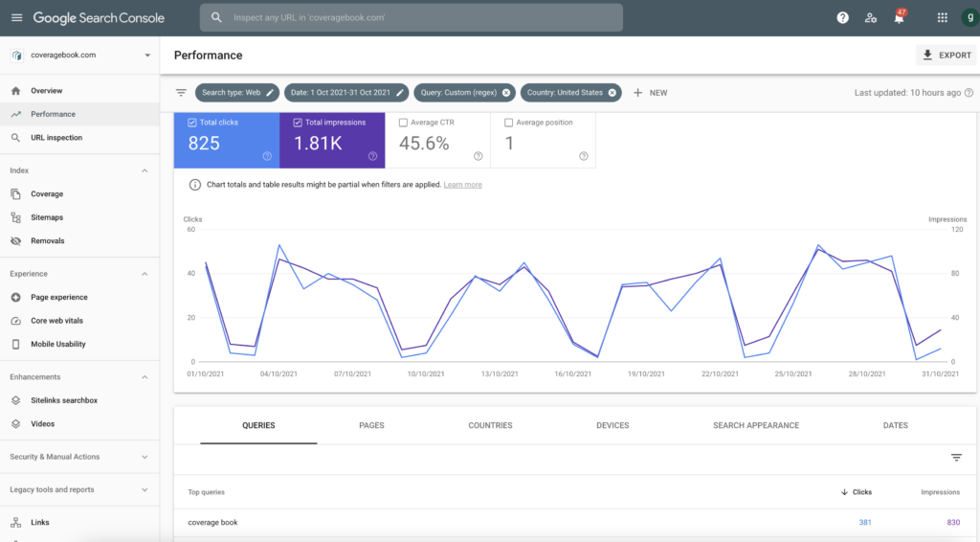Image resolution: width=980 pixels, height=542 pixels.
Task: Open the Help question mark icon
Action: tap(842, 18)
